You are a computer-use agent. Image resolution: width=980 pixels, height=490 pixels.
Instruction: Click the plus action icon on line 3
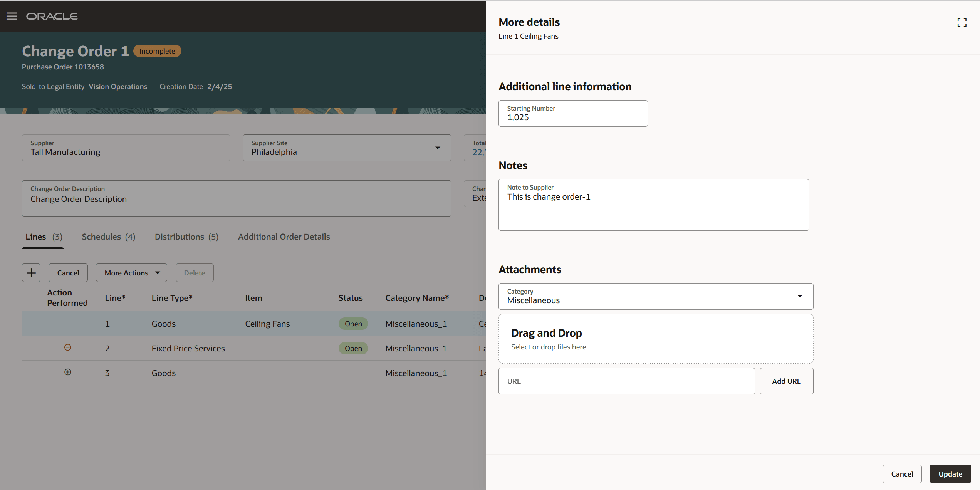[x=68, y=372]
